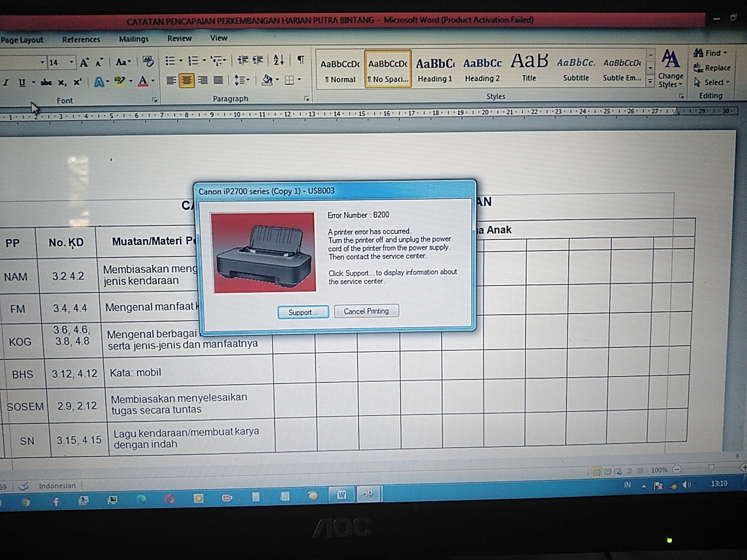Toggle Show/Hide paragraph marks

click(x=301, y=59)
